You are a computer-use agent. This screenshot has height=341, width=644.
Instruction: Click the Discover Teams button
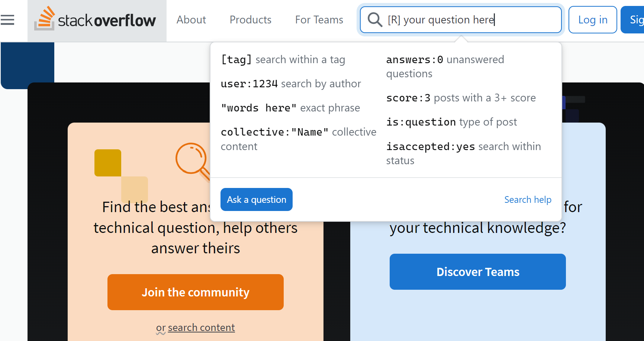pos(478,272)
